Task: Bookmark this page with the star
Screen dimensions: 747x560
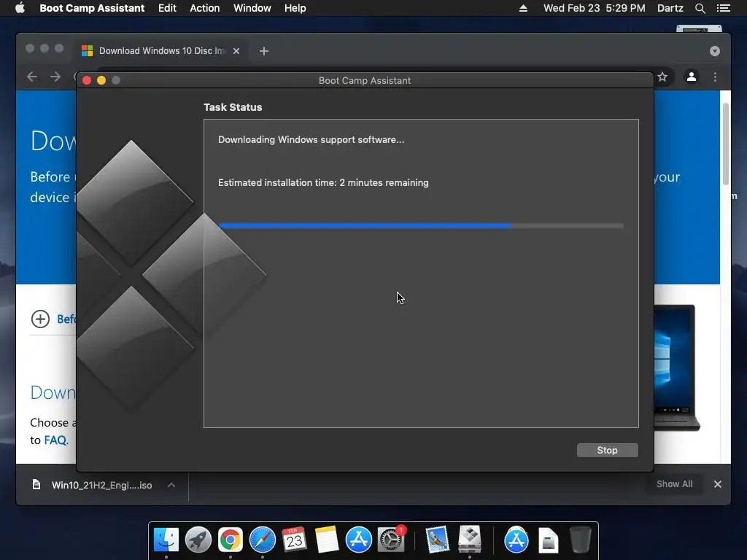Action: tap(662, 77)
